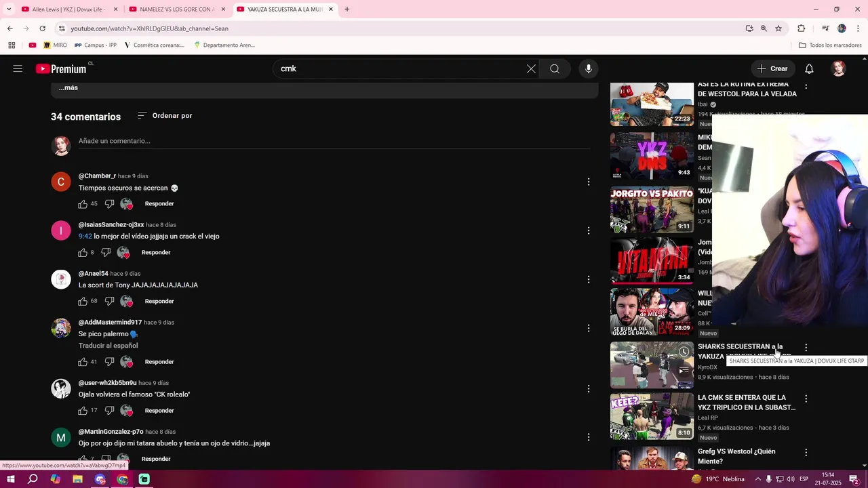Expand description with ...más
The height and width of the screenshot is (488, 868).
[x=68, y=88]
